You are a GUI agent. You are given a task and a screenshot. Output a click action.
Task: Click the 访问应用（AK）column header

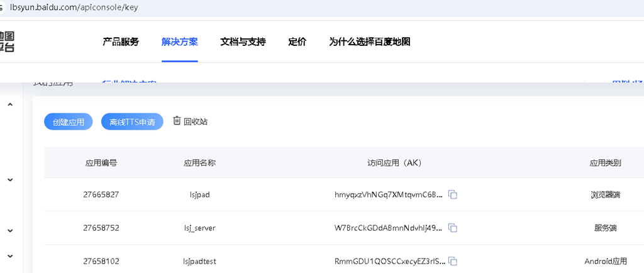tap(394, 163)
